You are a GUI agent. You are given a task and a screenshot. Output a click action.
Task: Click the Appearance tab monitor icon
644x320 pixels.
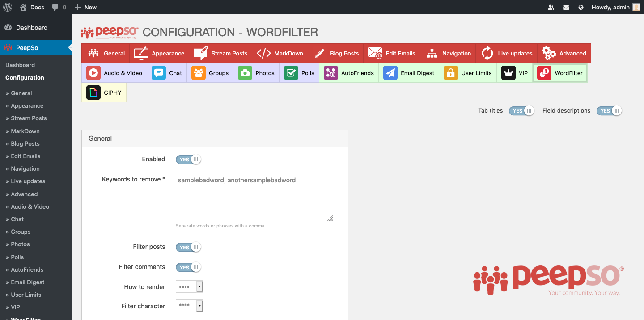click(141, 53)
